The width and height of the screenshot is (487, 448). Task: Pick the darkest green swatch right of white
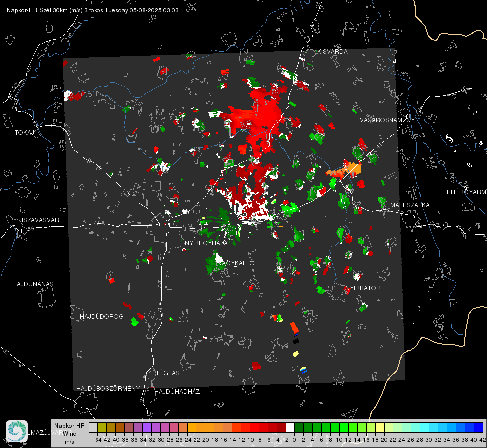click(299, 427)
